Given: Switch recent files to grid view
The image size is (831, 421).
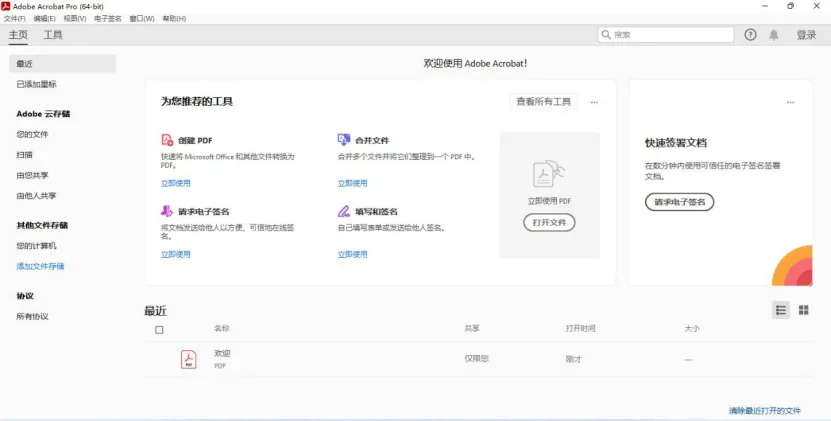Looking at the screenshot, I should click(803, 310).
